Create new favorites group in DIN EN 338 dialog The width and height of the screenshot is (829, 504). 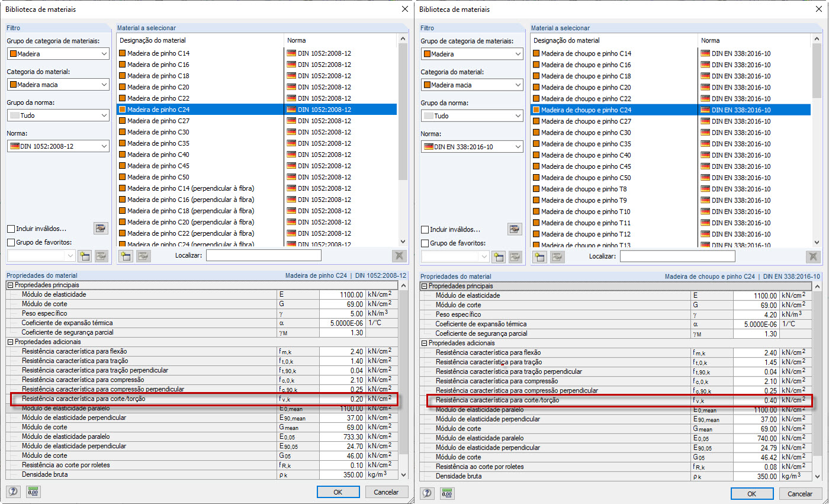(x=499, y=256)
